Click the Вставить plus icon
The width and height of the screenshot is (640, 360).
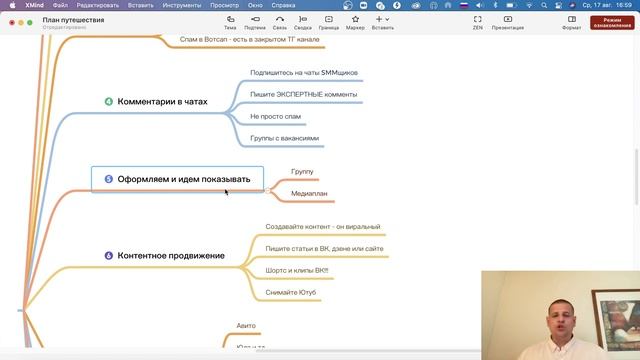[379, 19]
